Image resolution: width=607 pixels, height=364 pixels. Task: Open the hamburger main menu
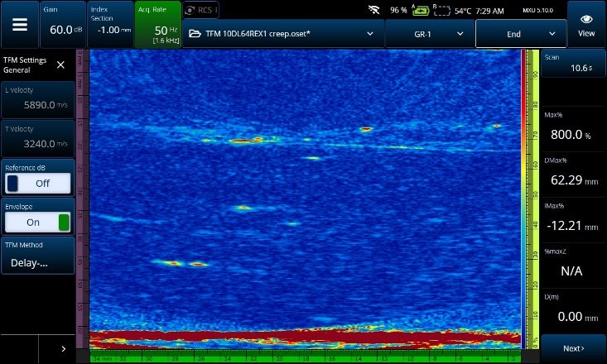click(x=19, y=24)
